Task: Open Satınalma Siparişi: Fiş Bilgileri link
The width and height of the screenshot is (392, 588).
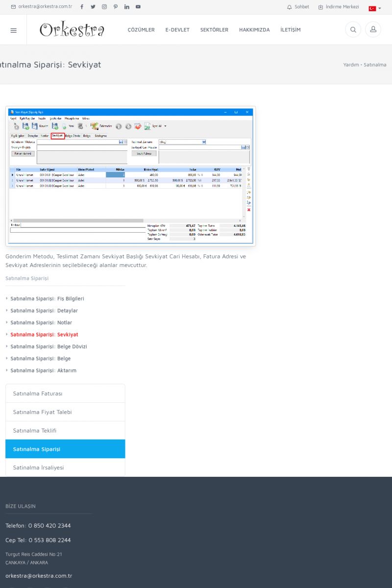Action: pyautogui.click(x=47, y=298)
